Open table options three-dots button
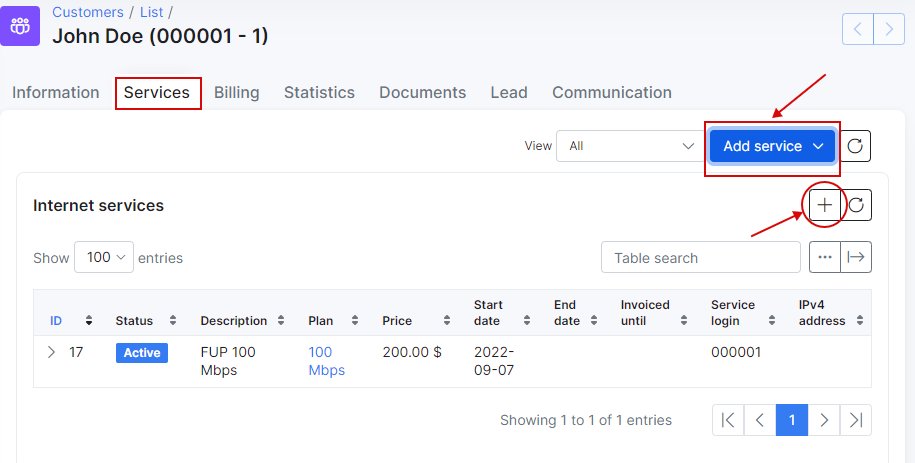The height and width of the screenshot is (463, 915). pos(825,257)
